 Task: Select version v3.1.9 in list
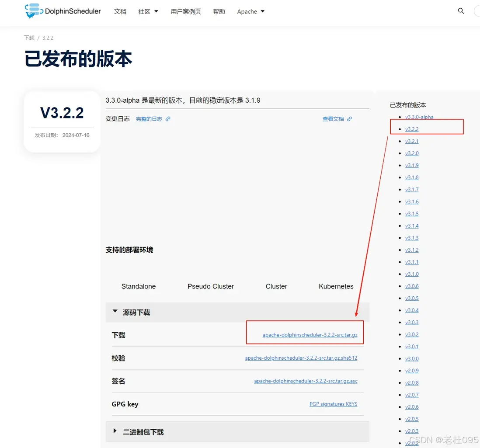412,165
